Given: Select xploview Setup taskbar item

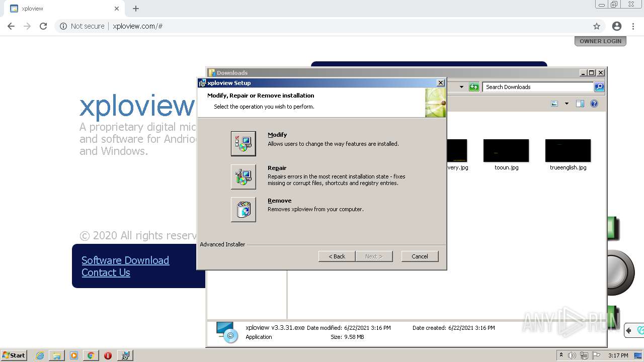Looking at the screenshot, I should coord(125,355).
